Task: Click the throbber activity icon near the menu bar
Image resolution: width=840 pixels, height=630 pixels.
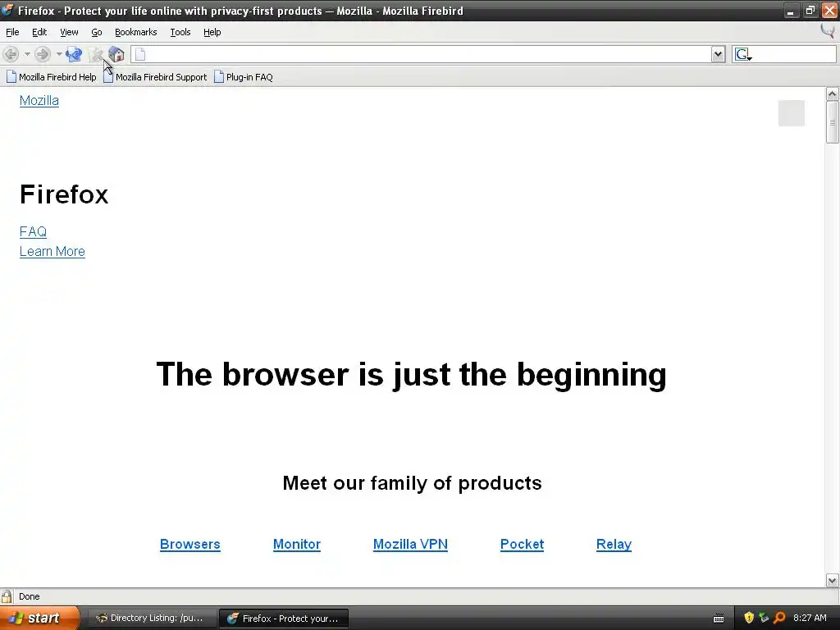Action: click(828, 30)
